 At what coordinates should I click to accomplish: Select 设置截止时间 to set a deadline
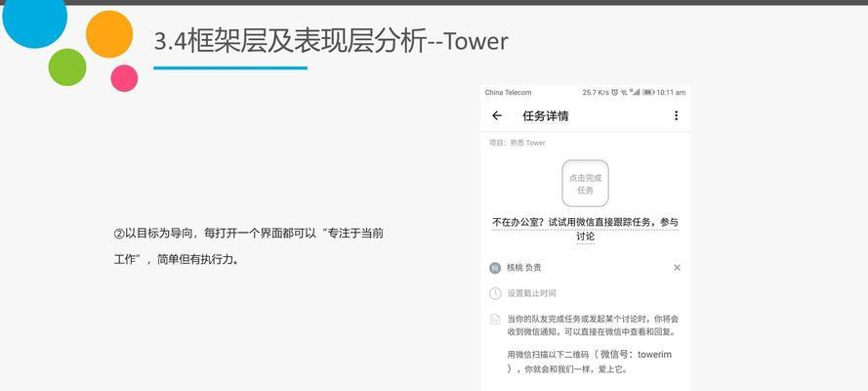531,293
